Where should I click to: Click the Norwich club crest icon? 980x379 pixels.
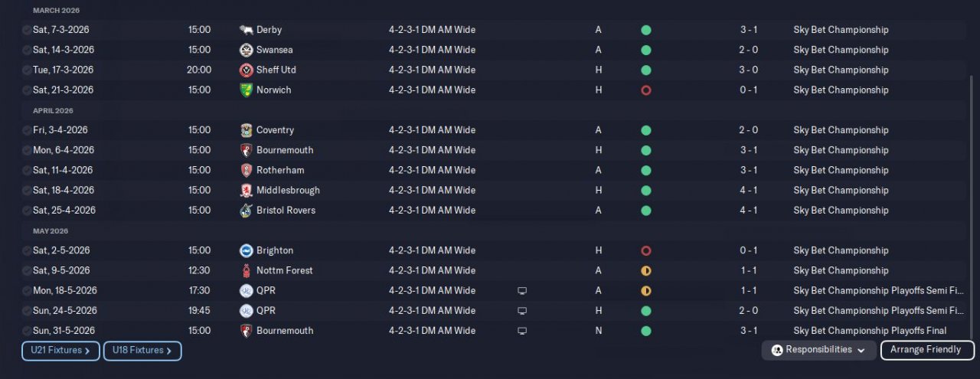(x=246, y=90)
